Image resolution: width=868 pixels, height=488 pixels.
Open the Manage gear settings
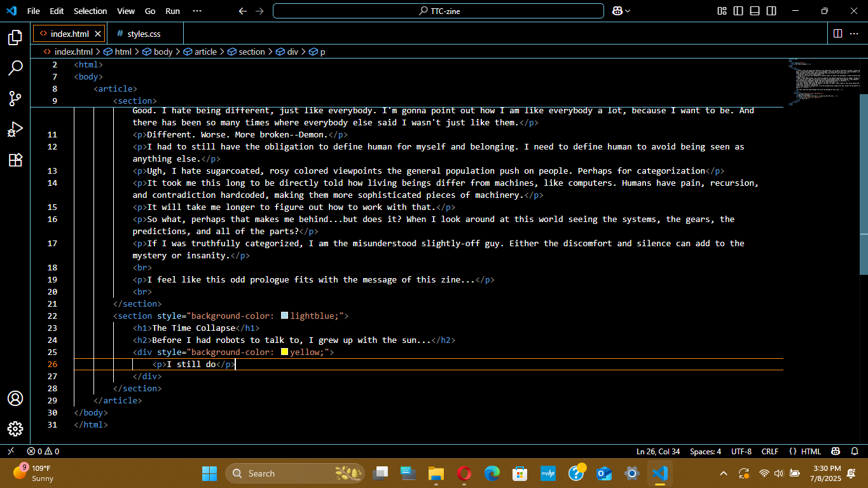(x=15, y=429)
